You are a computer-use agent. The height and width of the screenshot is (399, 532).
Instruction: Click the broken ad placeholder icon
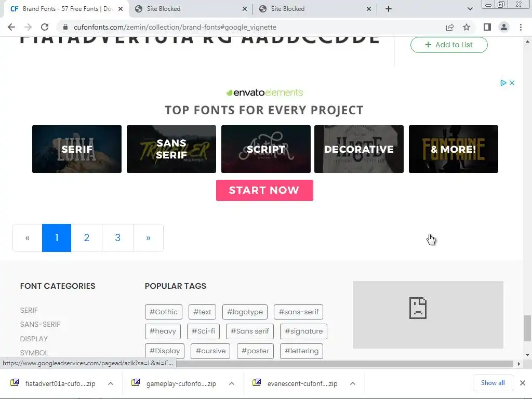(418, 308)
